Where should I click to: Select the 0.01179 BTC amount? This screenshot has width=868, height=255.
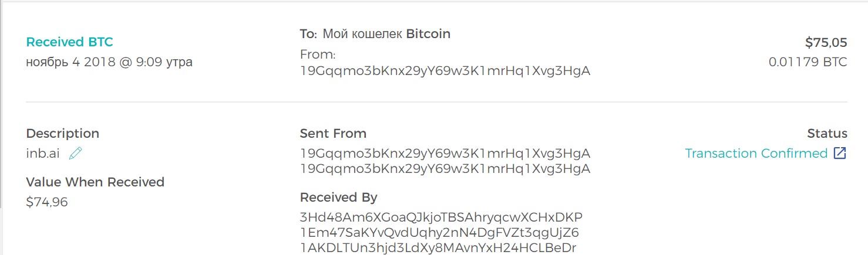(x=808, y=62)
